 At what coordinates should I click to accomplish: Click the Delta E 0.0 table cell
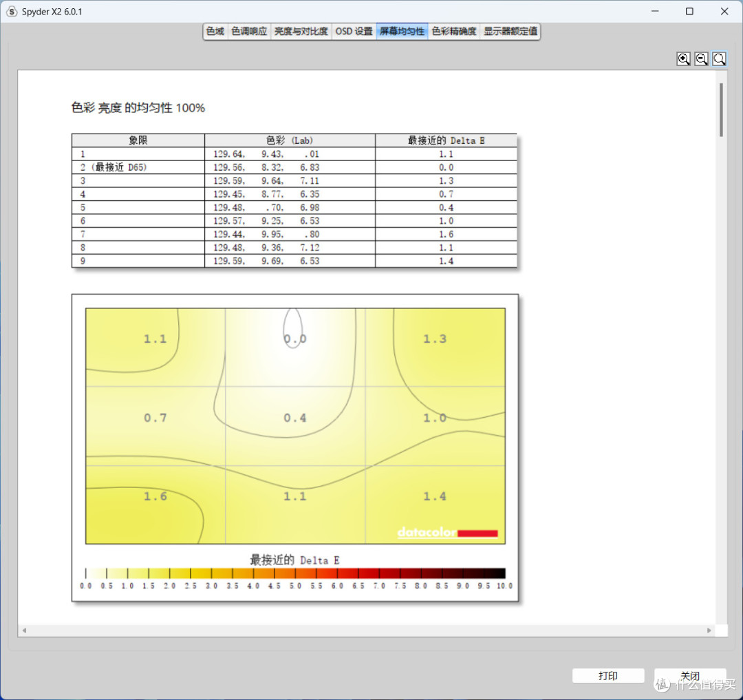(446, 167)
